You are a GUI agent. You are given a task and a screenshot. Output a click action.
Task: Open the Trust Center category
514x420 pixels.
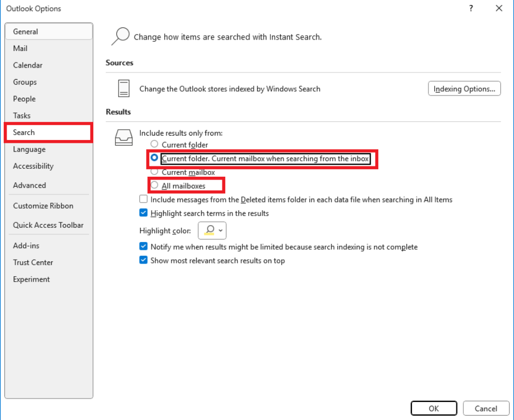[49, 262]
